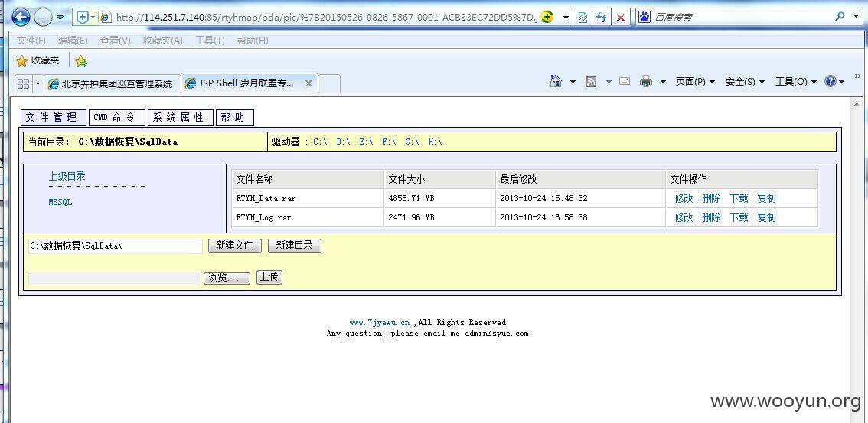Open www.7jyewu.cn footer link
This screenshot has width=868, height=423.
(379, 322)
